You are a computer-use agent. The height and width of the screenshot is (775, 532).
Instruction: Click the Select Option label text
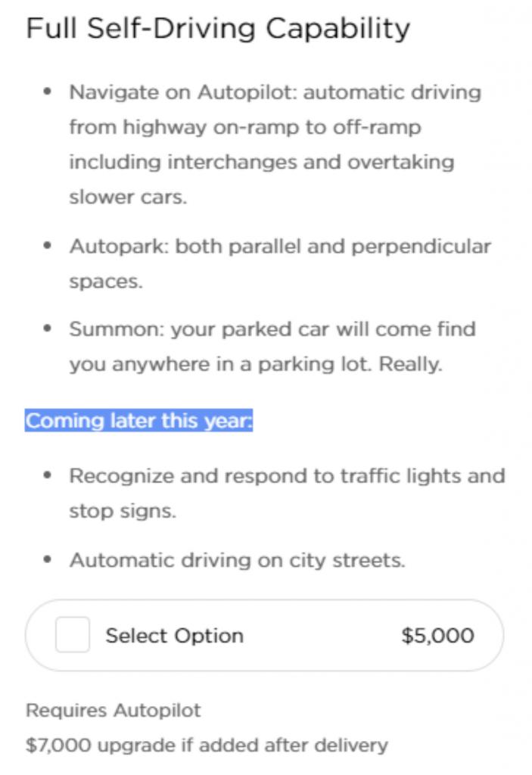point(175,636)
